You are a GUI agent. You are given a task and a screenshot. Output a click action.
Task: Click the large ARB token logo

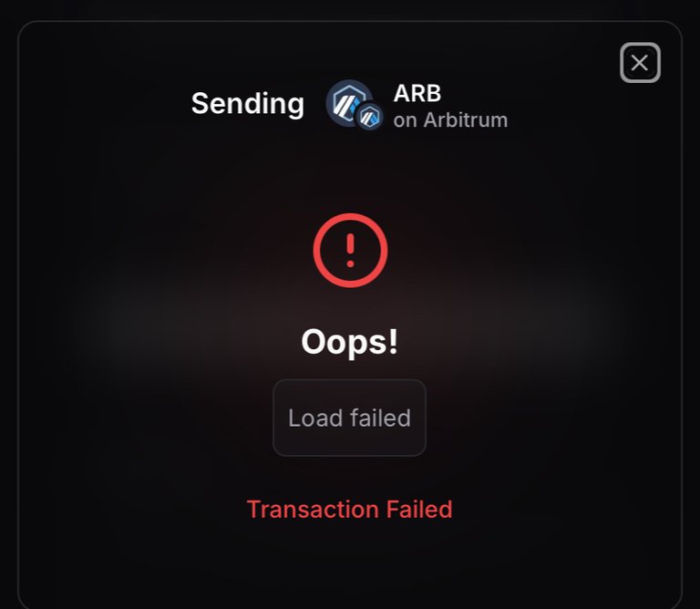tap(349, 103)
